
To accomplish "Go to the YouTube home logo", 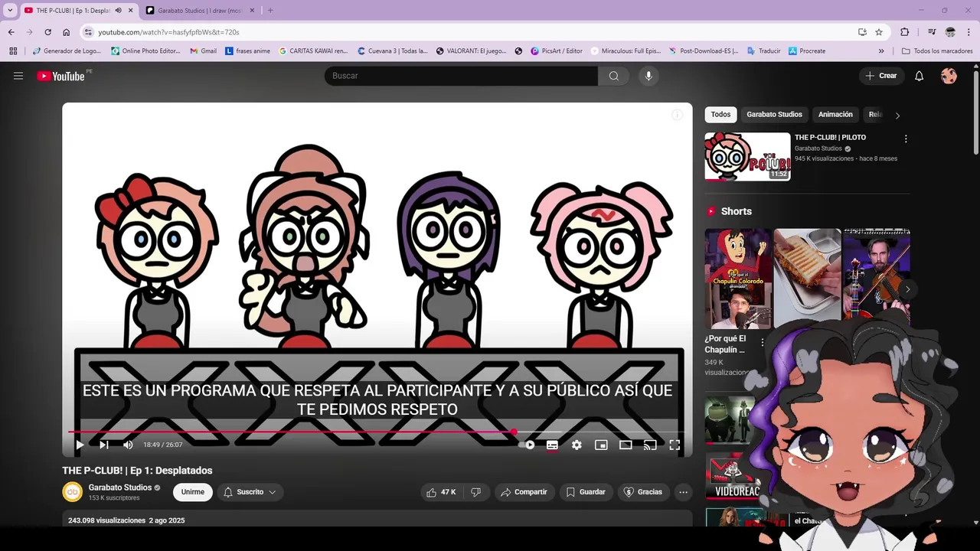I will pyautogui.click(x=60, y=76).
